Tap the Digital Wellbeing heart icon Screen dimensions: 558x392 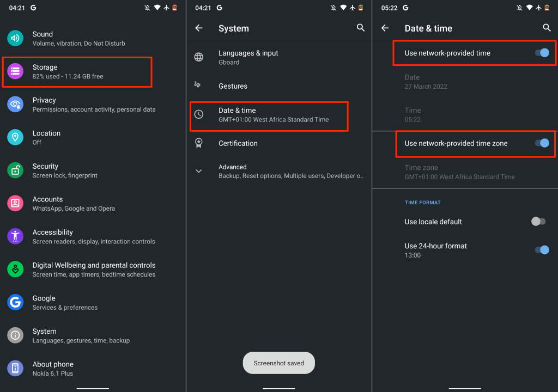[x=15, y=269]
